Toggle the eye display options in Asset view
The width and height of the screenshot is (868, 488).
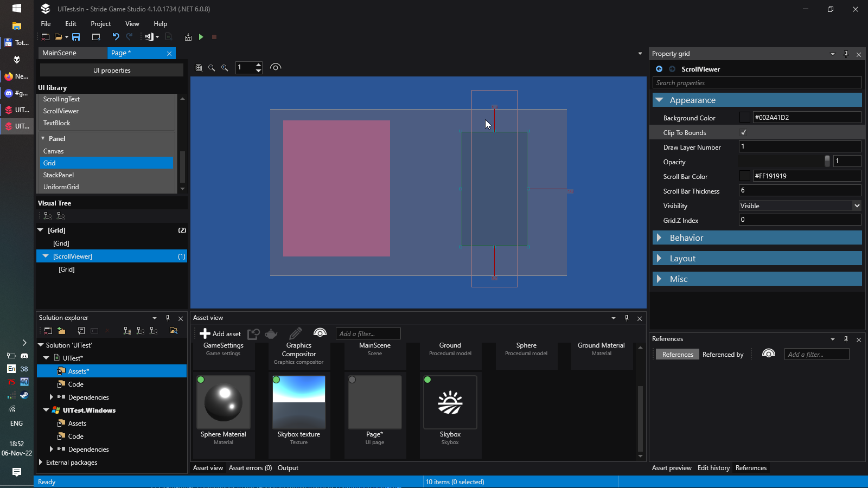coord(320,332)
